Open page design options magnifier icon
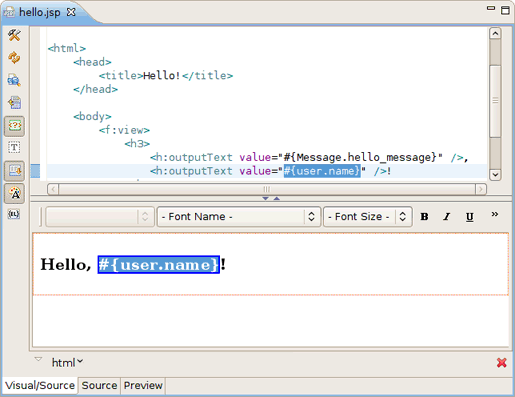Image resolution: width=515 pixels, height=397 pixels. click(x=14, y=80)
